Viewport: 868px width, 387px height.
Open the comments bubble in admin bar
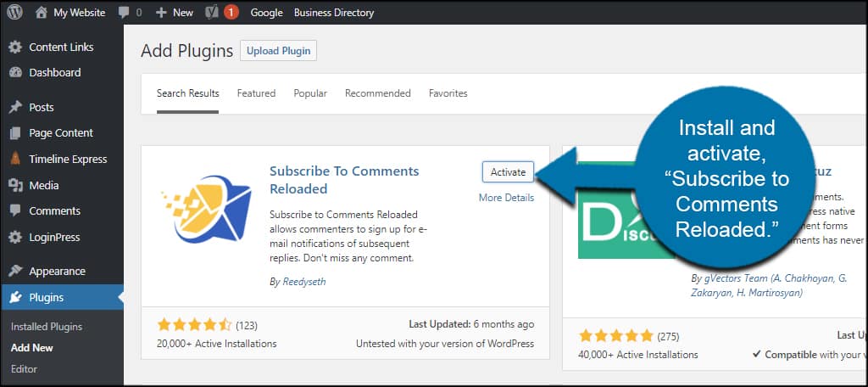coord(130,13)
